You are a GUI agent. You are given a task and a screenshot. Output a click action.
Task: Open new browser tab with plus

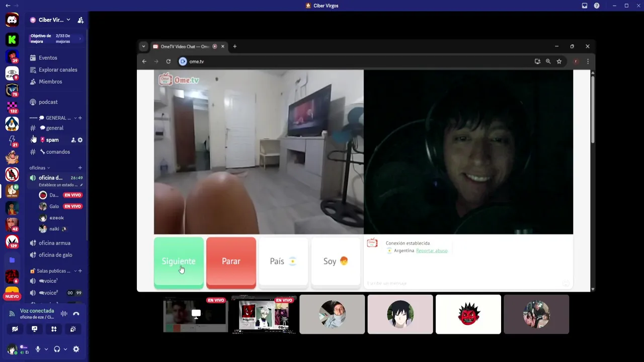(x=234, y=46)
